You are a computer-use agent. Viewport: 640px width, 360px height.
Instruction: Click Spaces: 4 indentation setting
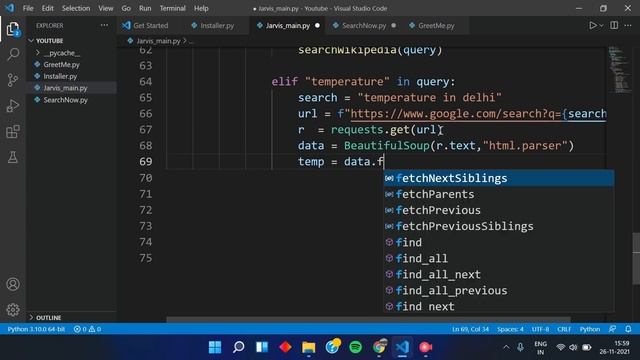[510, 329]
